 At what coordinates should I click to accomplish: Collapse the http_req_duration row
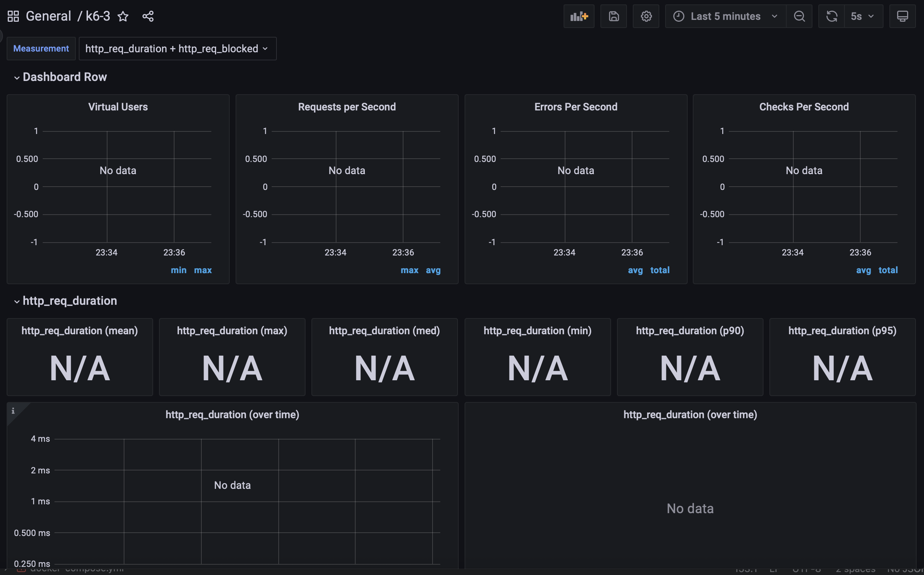(69, 301)
